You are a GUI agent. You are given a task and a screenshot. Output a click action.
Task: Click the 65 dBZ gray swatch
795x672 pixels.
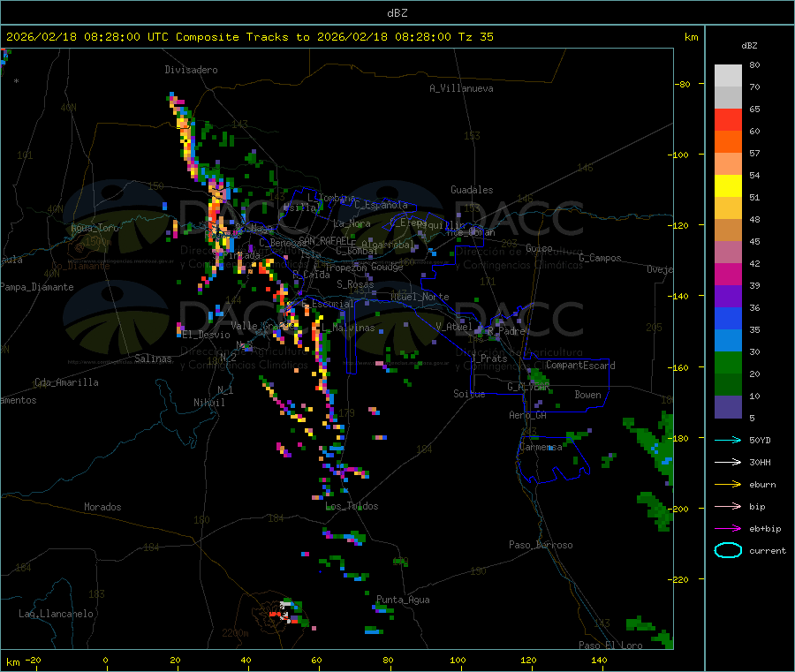coord(728,98)
